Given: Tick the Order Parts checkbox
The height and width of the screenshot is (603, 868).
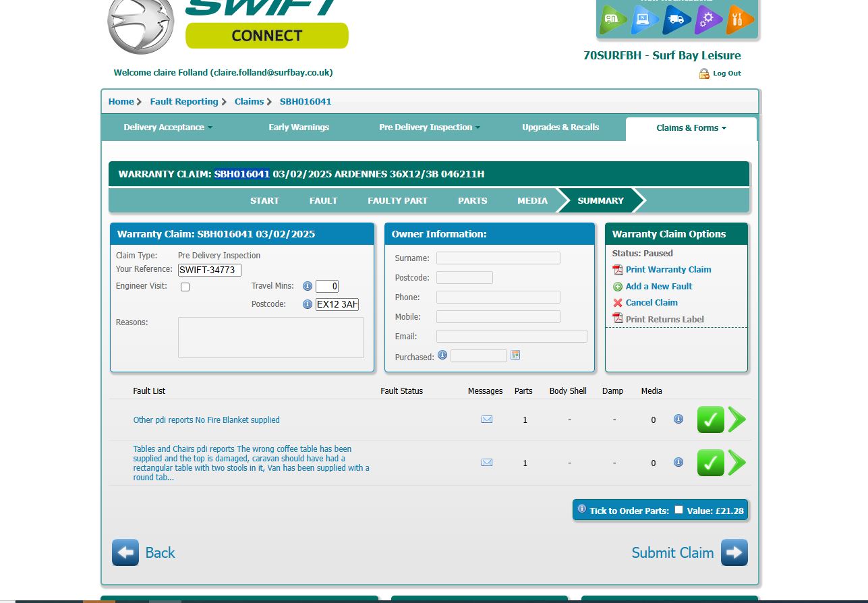Looking at the screenshot, I should [x=678, y=510].
